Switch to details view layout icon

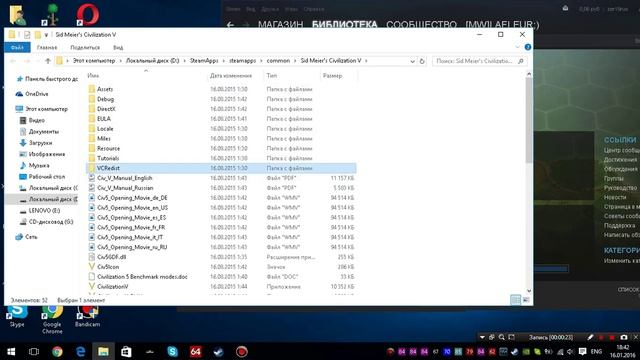516,300
